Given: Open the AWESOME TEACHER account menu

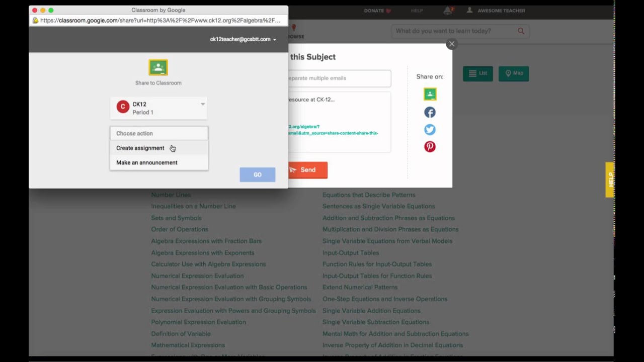Looking at the screenshot, I should tap(496, 11).
